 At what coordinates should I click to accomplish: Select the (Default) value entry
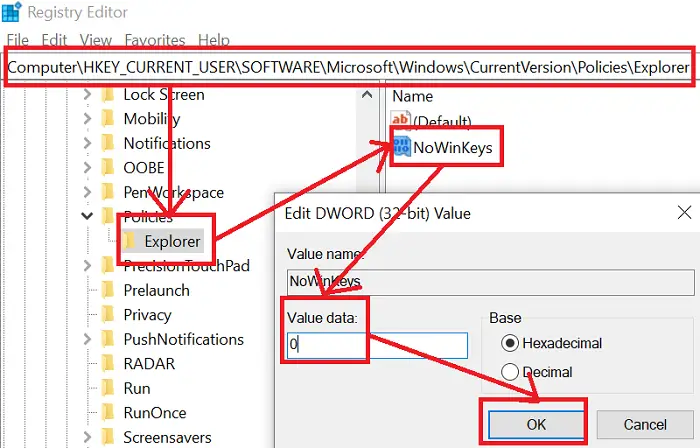442,121
